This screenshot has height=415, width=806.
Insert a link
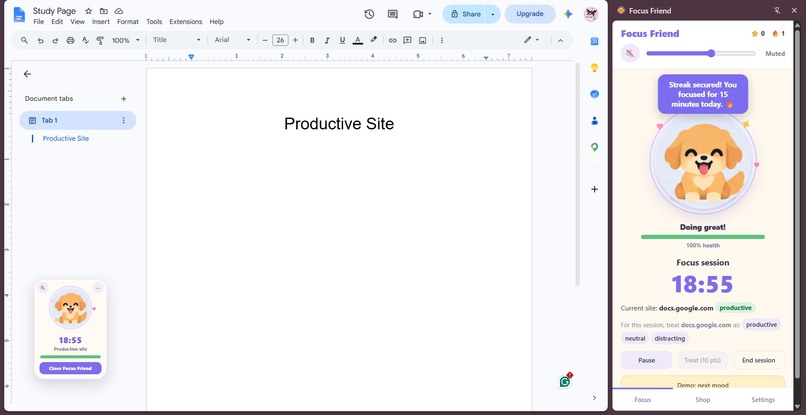click(x=392, y=40)
